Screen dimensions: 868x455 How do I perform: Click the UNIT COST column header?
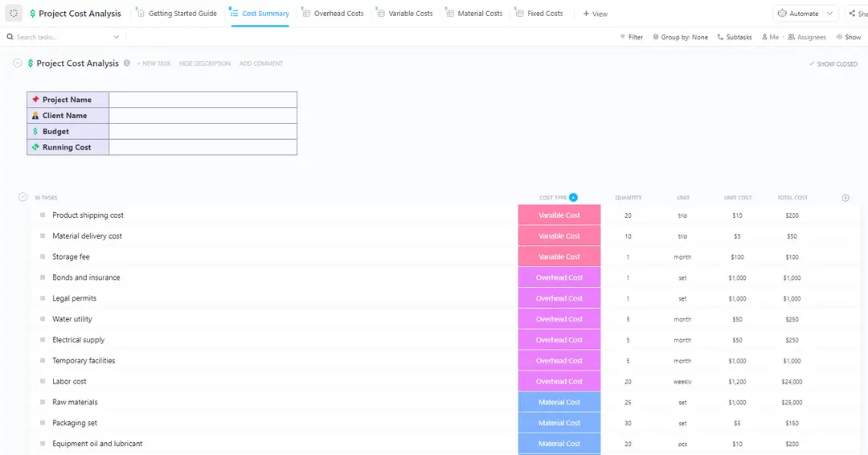pos(737,198)
